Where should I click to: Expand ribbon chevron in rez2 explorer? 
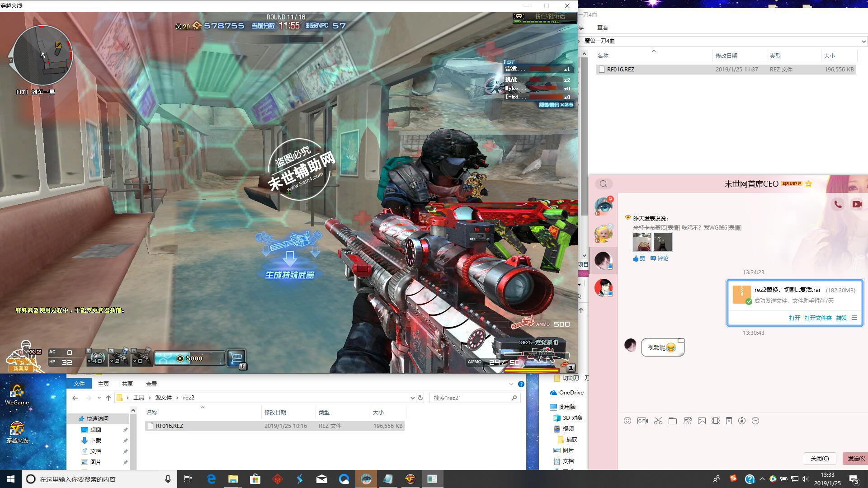tap(511, 384)
